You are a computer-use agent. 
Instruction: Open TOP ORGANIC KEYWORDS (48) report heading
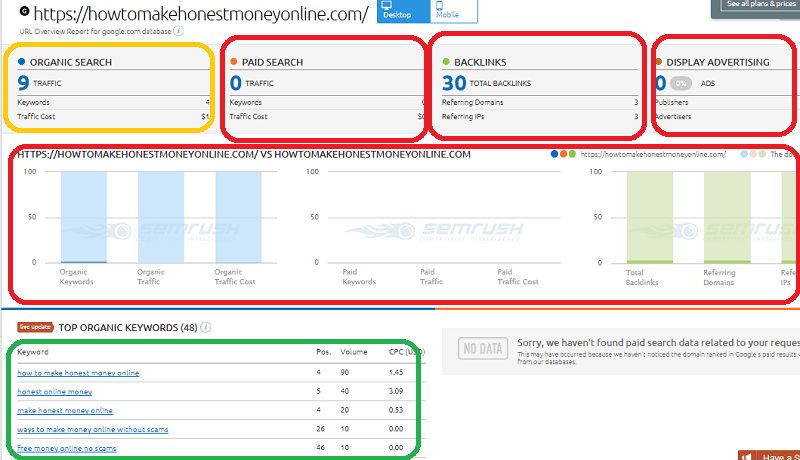tap(128, 328)
